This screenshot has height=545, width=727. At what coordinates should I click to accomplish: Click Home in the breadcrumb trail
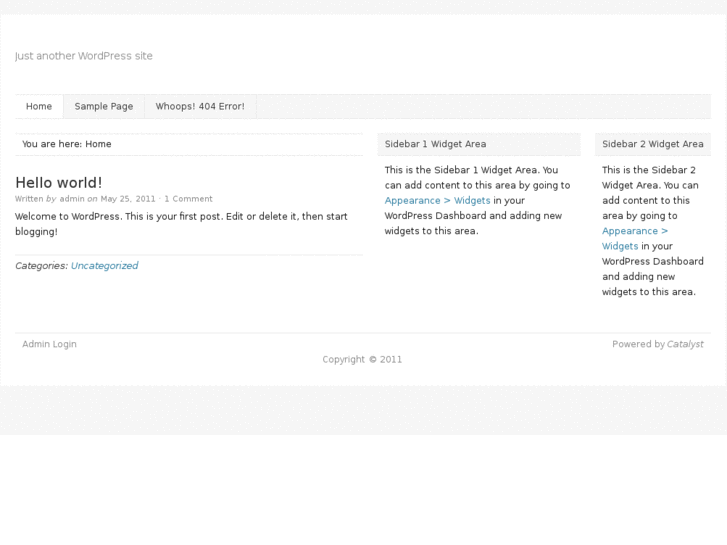[x=98, y=144]
